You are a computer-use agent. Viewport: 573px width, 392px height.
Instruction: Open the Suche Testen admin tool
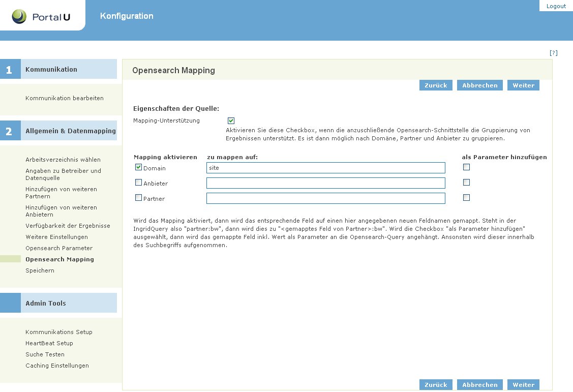[45, 354]
